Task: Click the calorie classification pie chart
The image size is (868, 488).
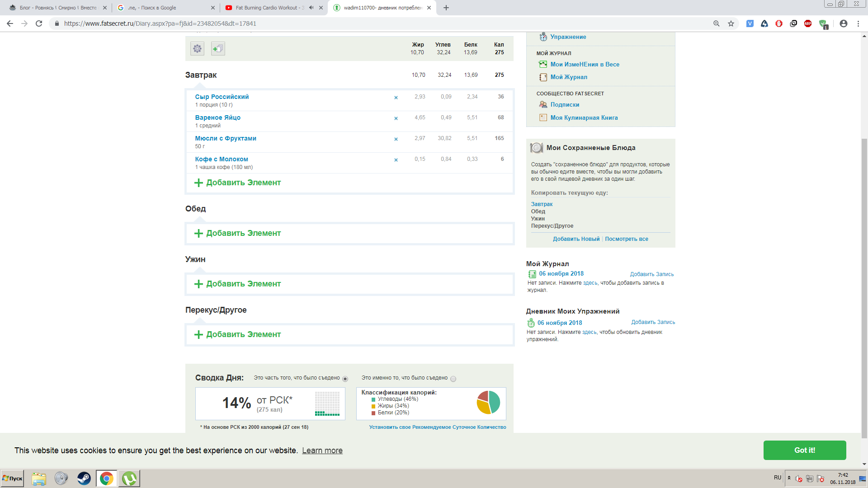Action: [488, 402]
